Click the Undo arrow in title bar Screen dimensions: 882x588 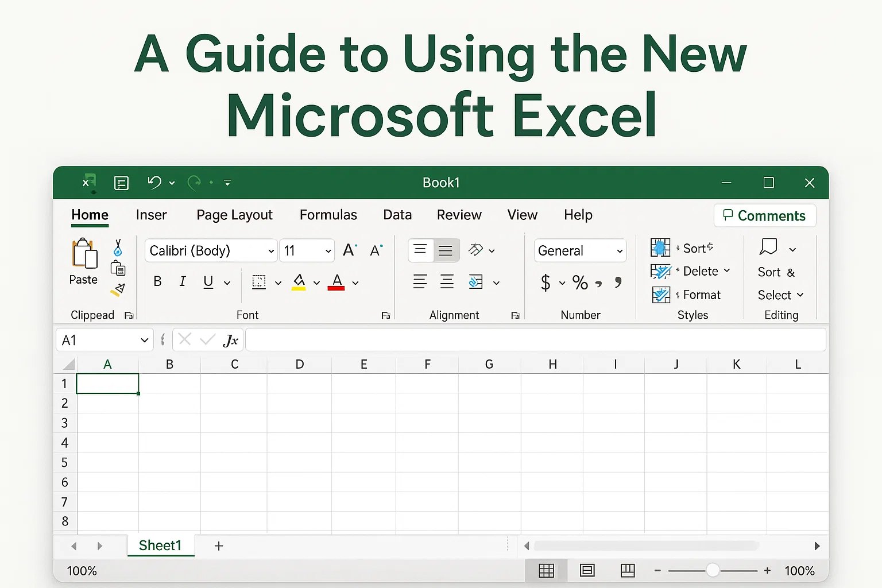(x=154, y=183)
